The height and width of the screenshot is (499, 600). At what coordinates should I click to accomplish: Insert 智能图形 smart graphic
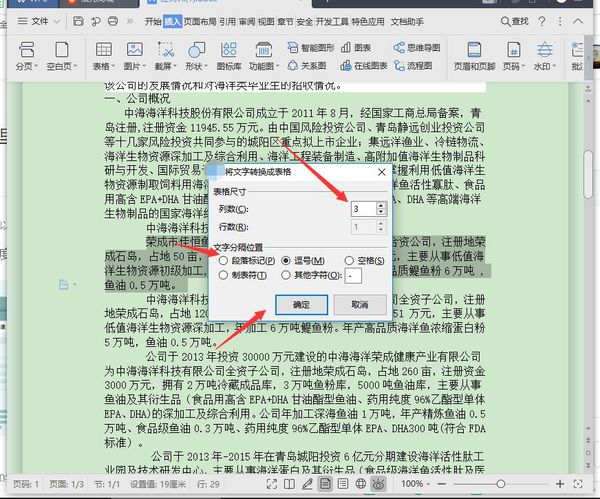pos(311,48)
